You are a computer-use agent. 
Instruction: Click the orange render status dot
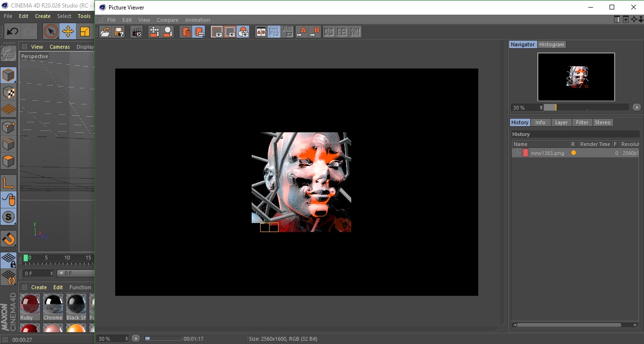click(x=574, y=153)
